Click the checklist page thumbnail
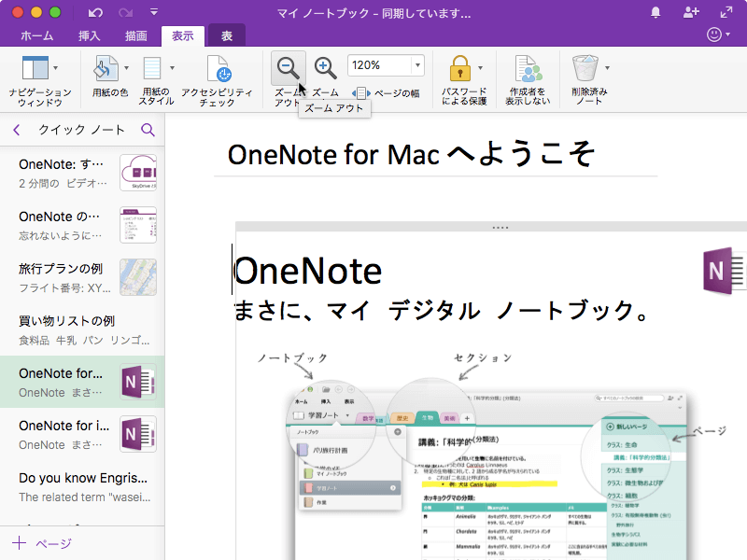This screenshot has height=560, width=747. point(138,225)
